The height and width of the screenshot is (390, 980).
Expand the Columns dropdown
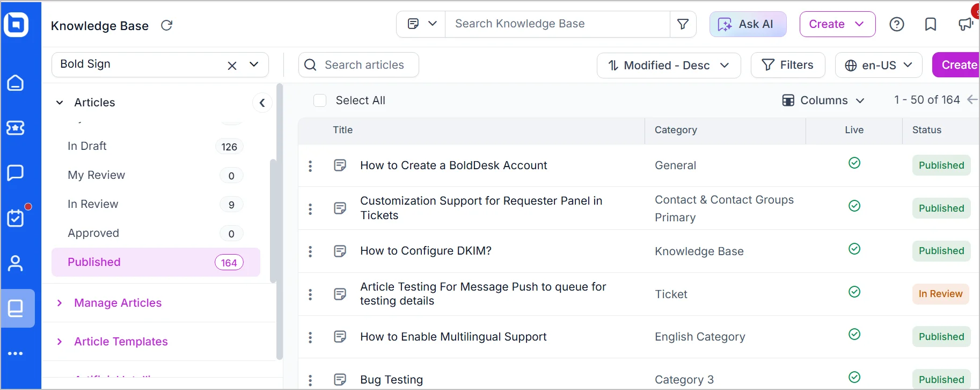coord(823,100)
